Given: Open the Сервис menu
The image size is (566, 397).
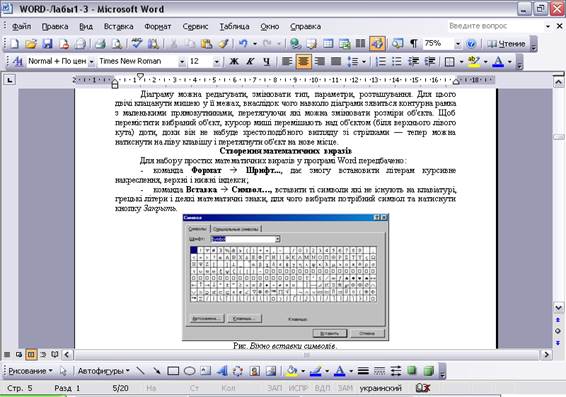Looking at the screenshot, I should pos(195,26).
